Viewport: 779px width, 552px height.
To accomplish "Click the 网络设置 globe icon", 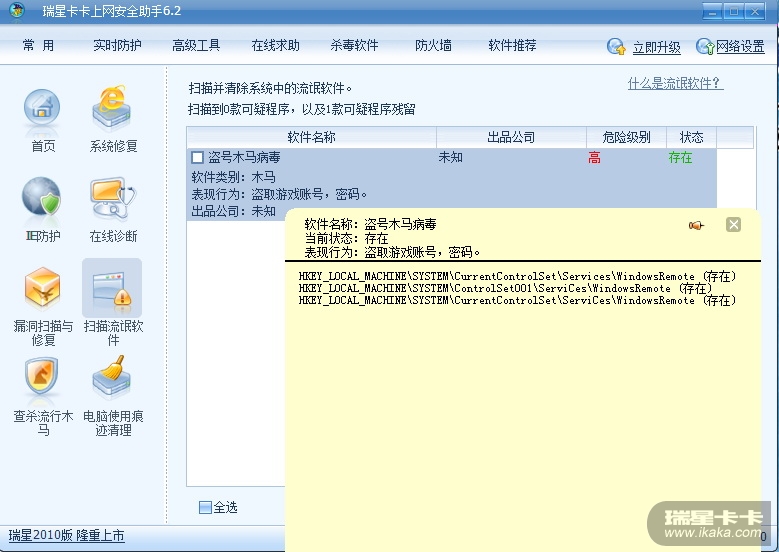I will [x=705, y=47].
